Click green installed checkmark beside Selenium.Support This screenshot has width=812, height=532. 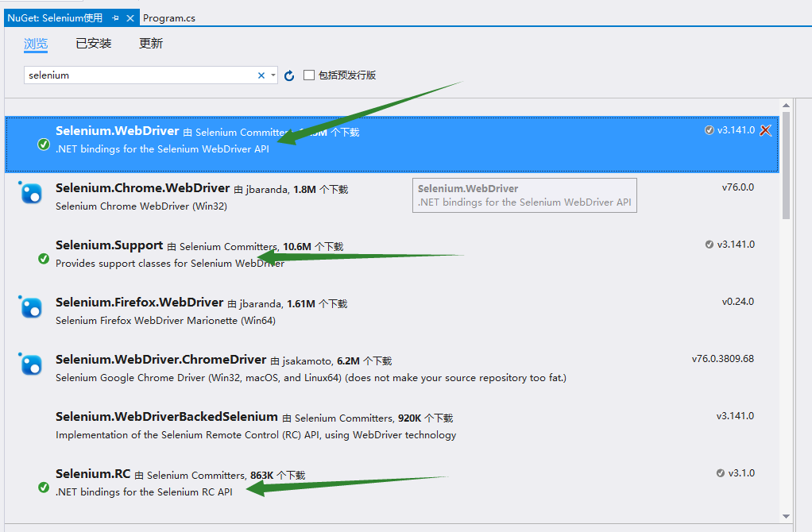click(44, 259)
